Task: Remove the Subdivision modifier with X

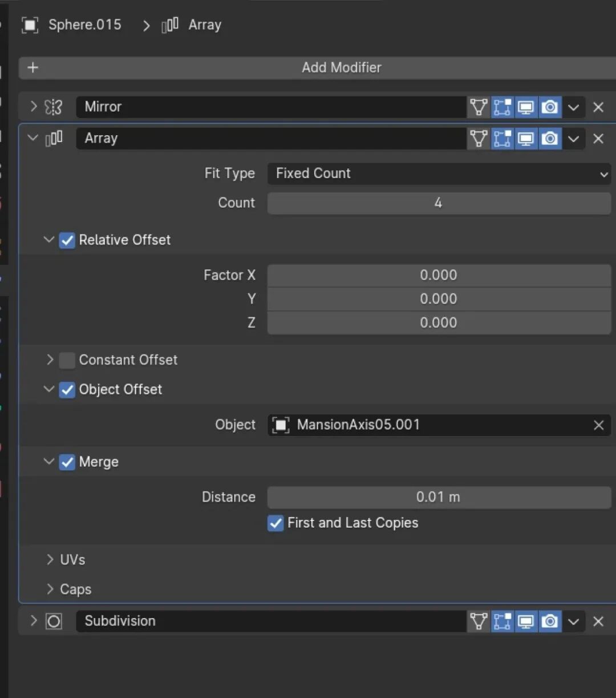Action: 598,621
